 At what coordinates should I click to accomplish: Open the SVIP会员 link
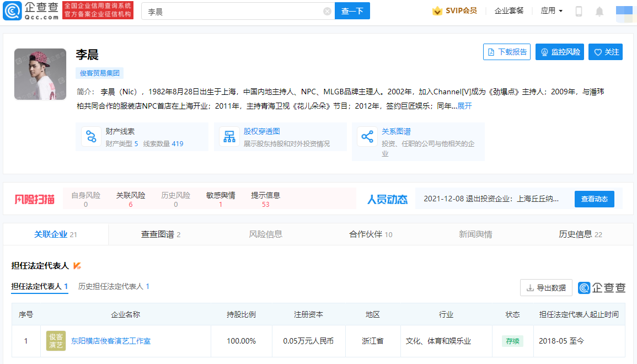pyautogui.click(x=461, y=11)
